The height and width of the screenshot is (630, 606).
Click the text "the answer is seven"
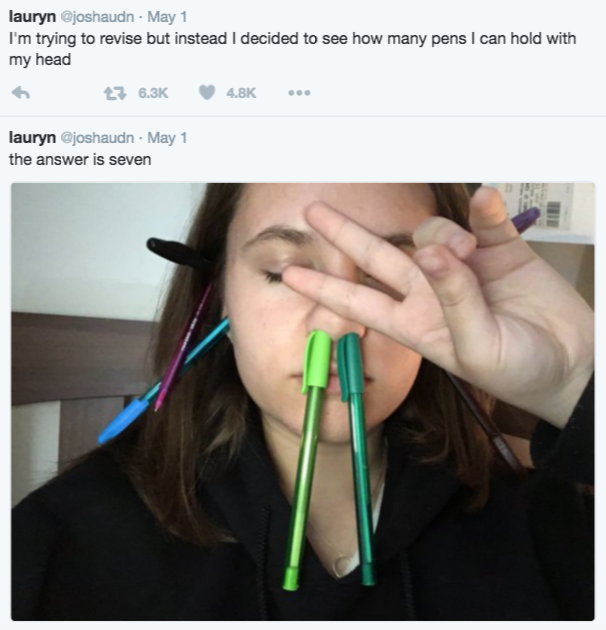pyautogui.click(x=80, y=158)
